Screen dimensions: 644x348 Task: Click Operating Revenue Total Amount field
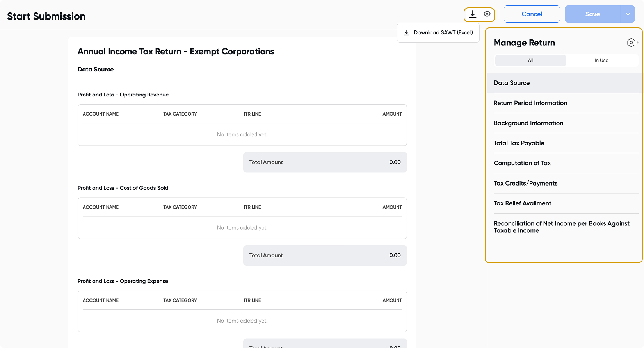tap(325, 162)
